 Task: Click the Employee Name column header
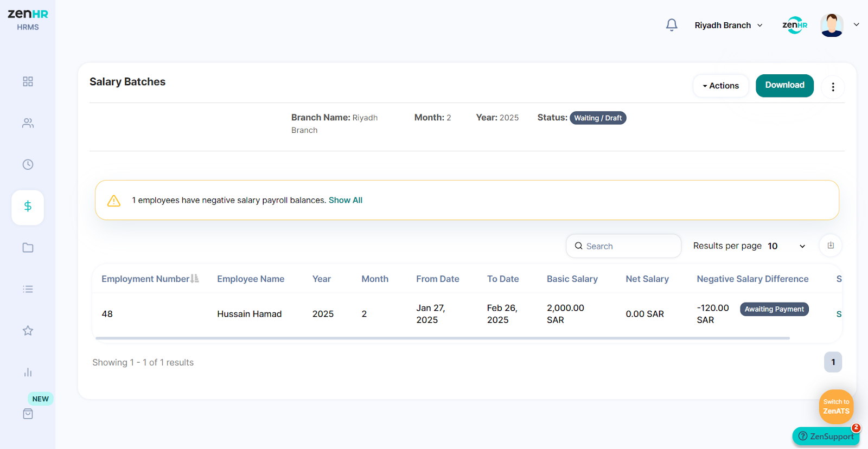251,279
